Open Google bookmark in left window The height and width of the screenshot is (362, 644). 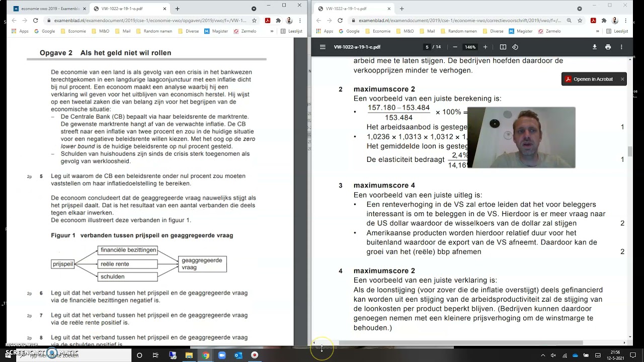coord(44,31)
